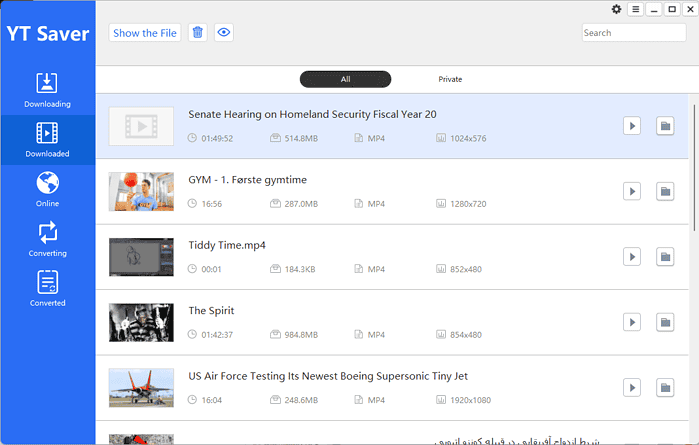Image resolution: width=699 pixels, height=445 pixels.
Task: Click the Show the File button
Action: point(145,33)
